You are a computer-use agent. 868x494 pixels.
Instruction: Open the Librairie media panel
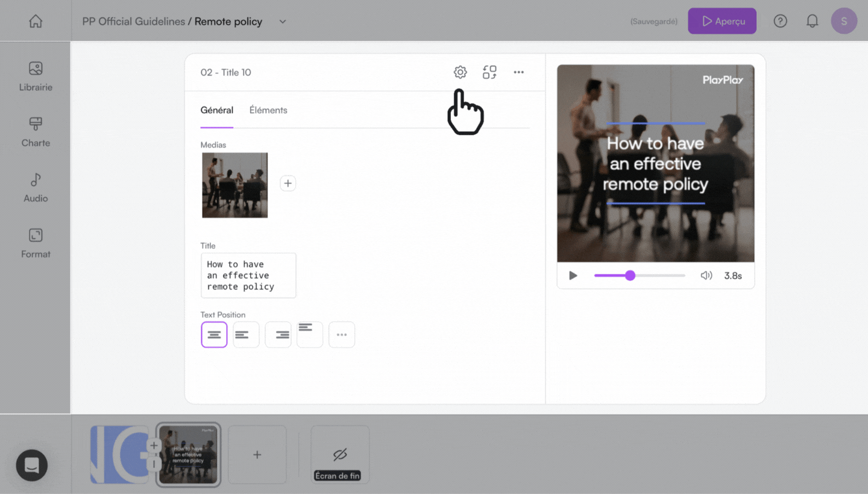[x=36, y=77]
